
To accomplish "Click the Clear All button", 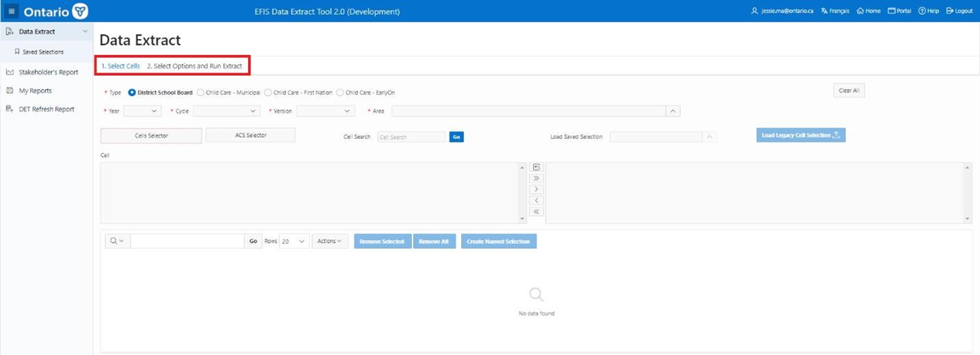I will click(x=849, y=90).
